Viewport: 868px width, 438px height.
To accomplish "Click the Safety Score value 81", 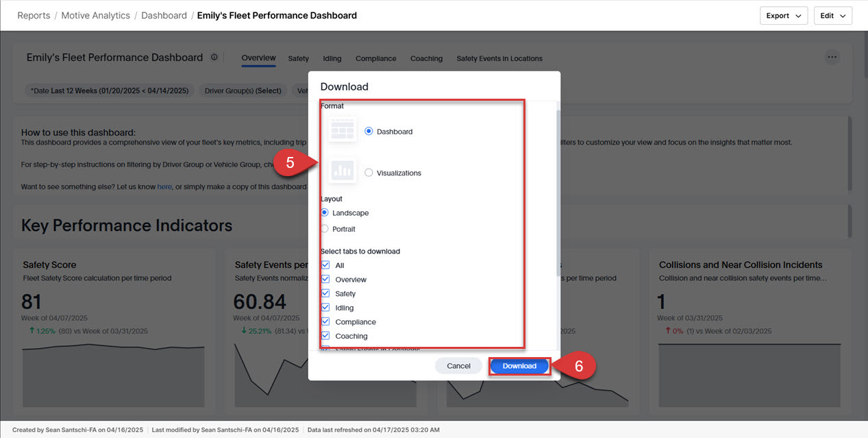I will pos(32,302).
